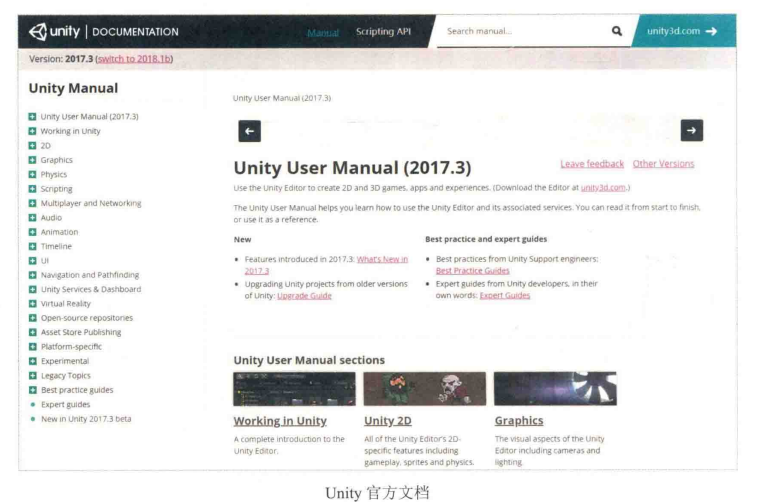Switch to the Scripting API tab

pos(383,32)
